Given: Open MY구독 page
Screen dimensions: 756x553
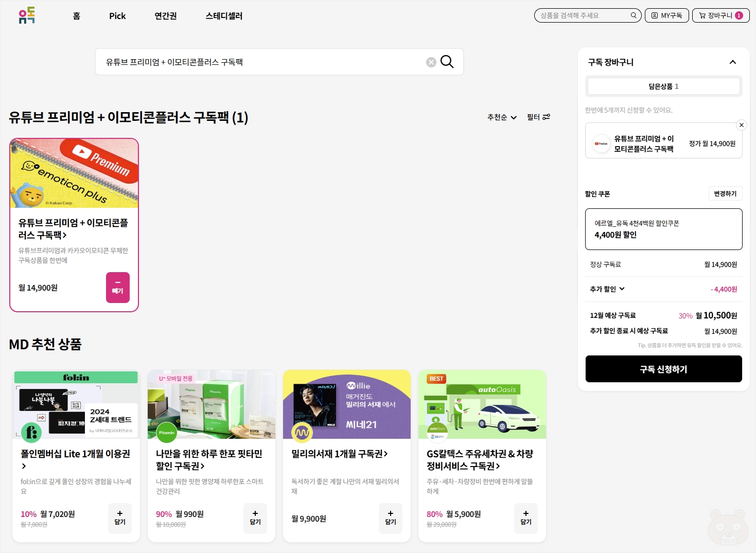Looking at the screenshot, I should pos(666,15).
